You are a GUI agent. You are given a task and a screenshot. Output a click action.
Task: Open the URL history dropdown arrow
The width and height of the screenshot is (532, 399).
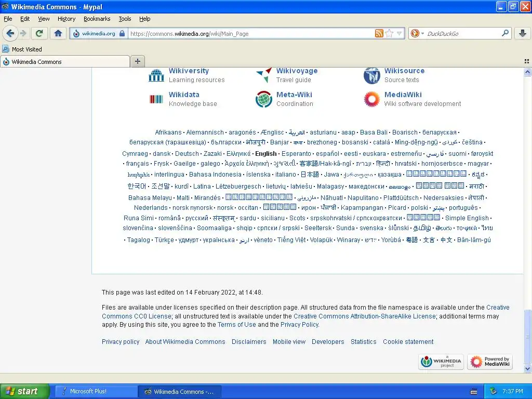[400, 33]
